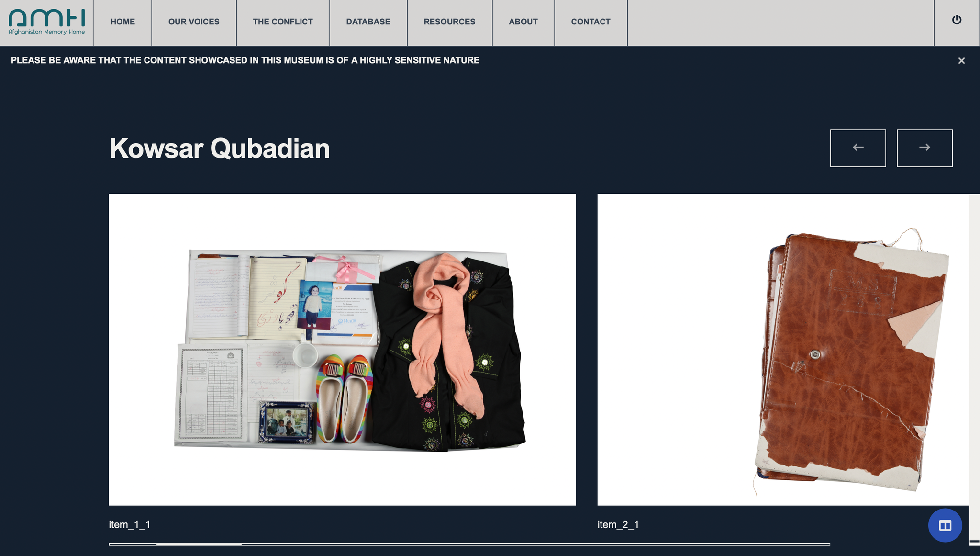Open the blue split-panel floating button
The width and height of the screenshot is (980, 556).
point(945,525)
